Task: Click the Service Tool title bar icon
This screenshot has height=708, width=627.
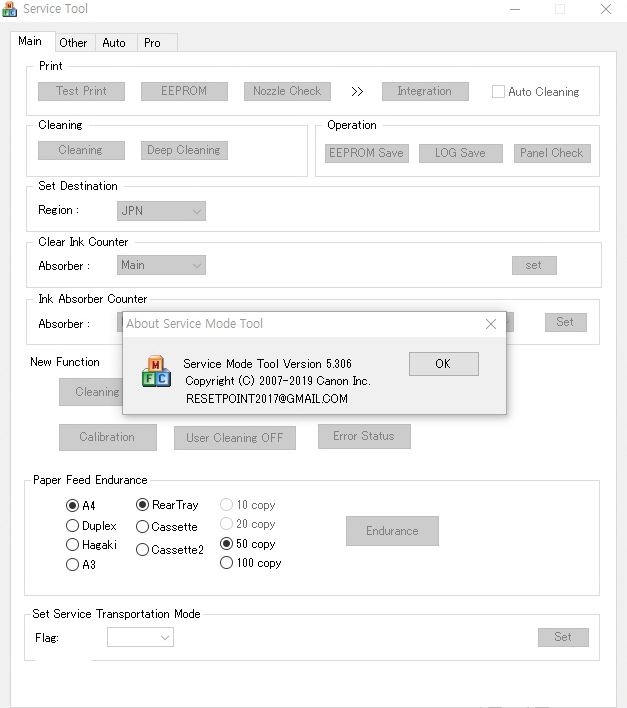Action: pyautogui.click(x=10, y=10)
